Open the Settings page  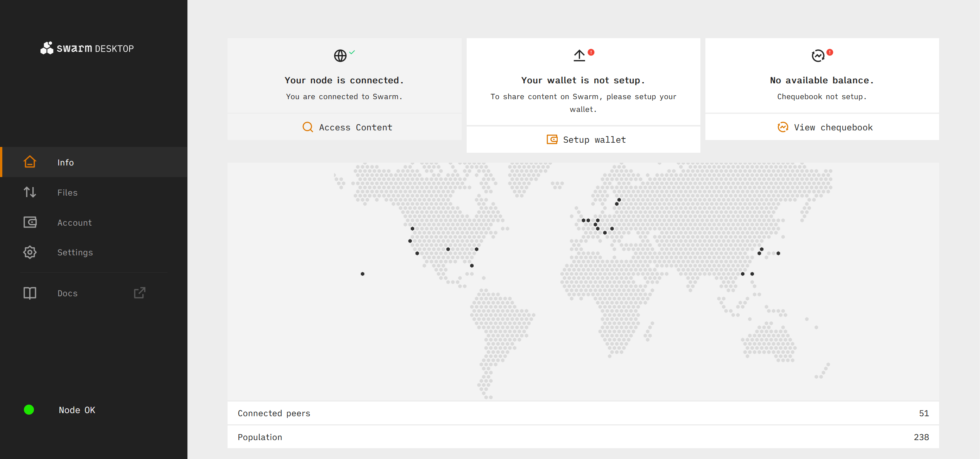coord(75,252)
